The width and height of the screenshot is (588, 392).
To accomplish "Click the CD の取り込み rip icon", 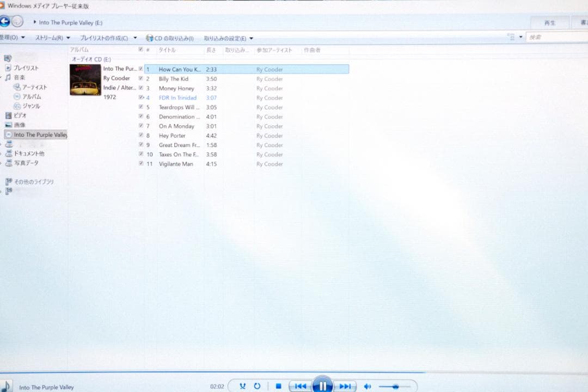I will 150,38.
